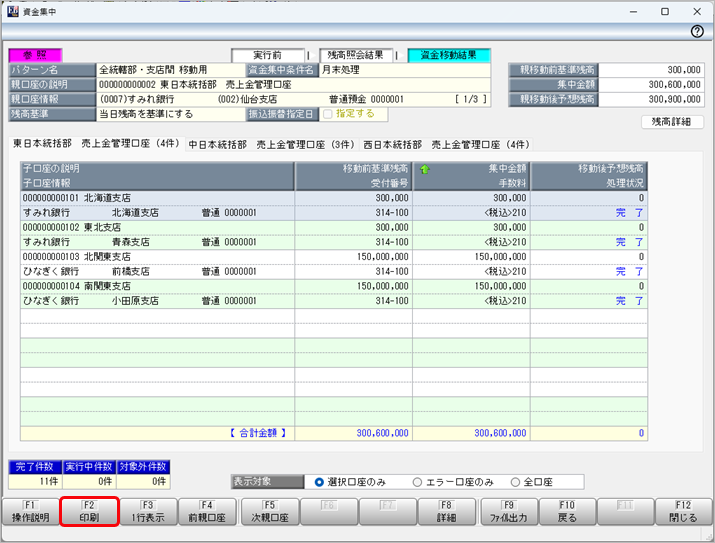Open the 資金移動結果 step tab
Image resolution: width=715 pixels, height=543 pixels.
point(449,55)
